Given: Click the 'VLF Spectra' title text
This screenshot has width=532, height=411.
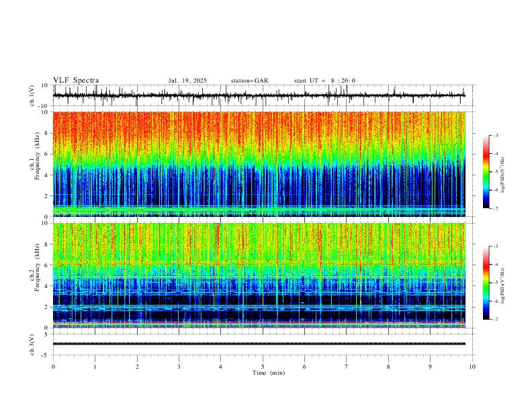Looking at the screenshot, I should (76, 81).
